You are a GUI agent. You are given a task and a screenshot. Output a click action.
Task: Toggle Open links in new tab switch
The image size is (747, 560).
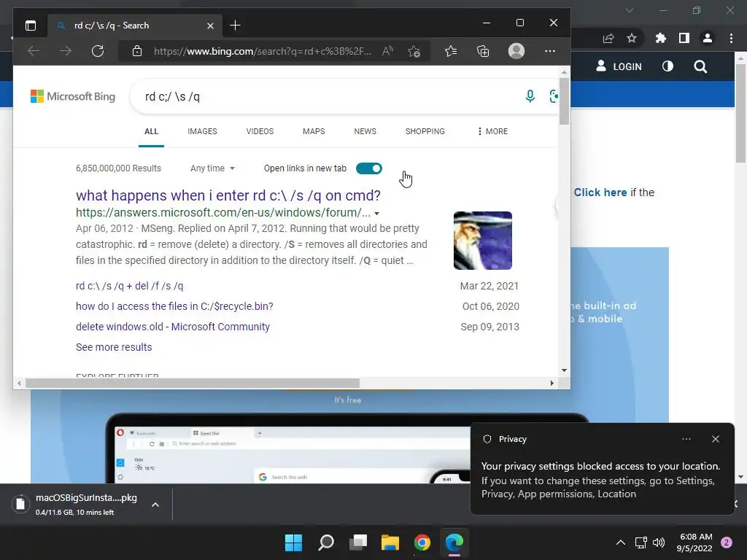[369, 168]
